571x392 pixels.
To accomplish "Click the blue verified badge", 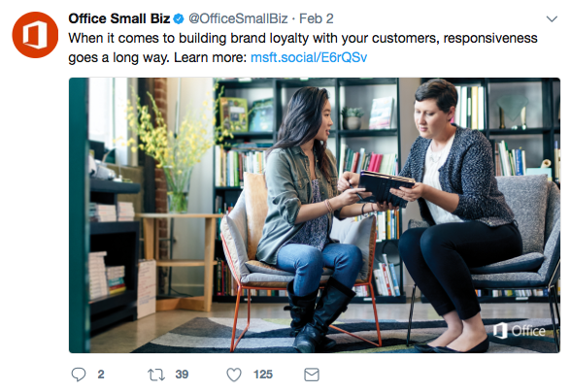I will point(179,19).
